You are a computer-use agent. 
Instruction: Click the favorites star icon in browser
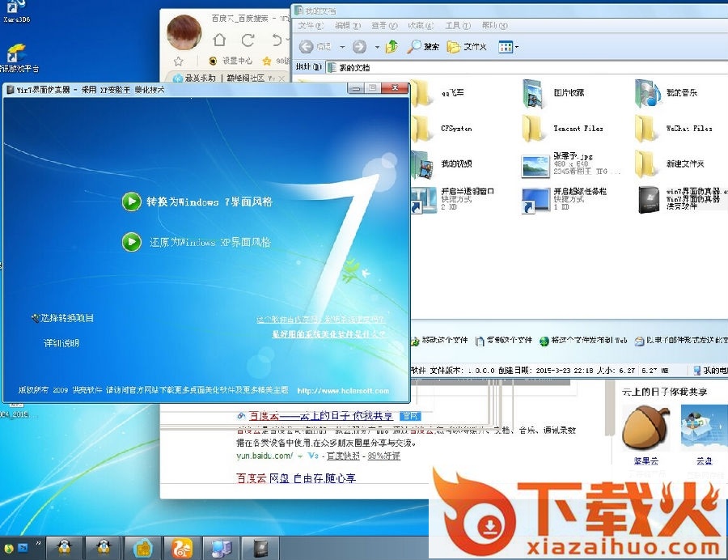tap(178, 61)
